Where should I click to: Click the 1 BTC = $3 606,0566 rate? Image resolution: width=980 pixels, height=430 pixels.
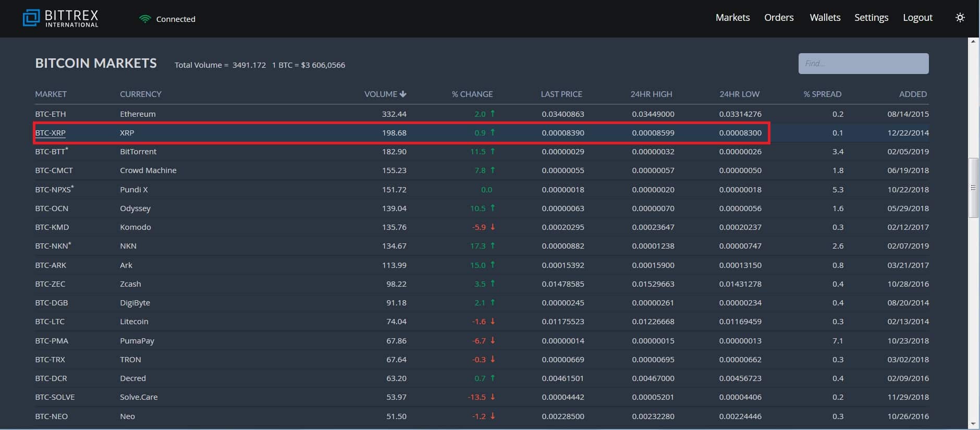click(x=309, y=65)
